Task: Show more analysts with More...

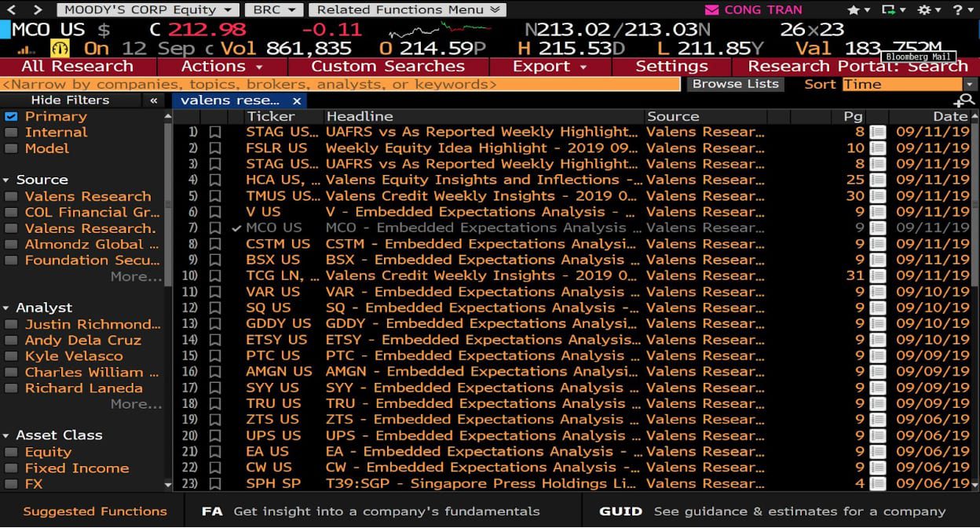Action: (136, 404)
